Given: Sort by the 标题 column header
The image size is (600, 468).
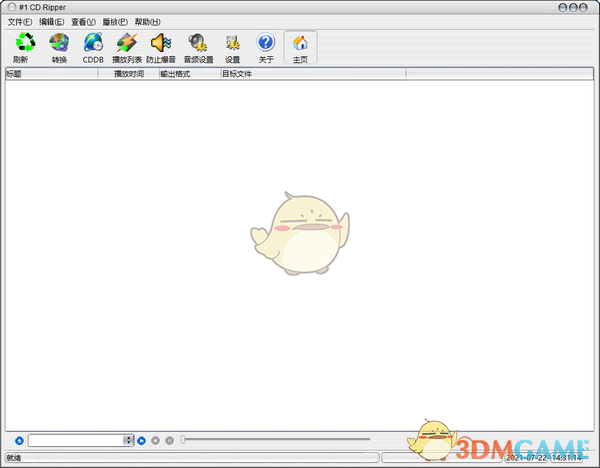Looking at the screenshot, I should (x=52, y=74).
